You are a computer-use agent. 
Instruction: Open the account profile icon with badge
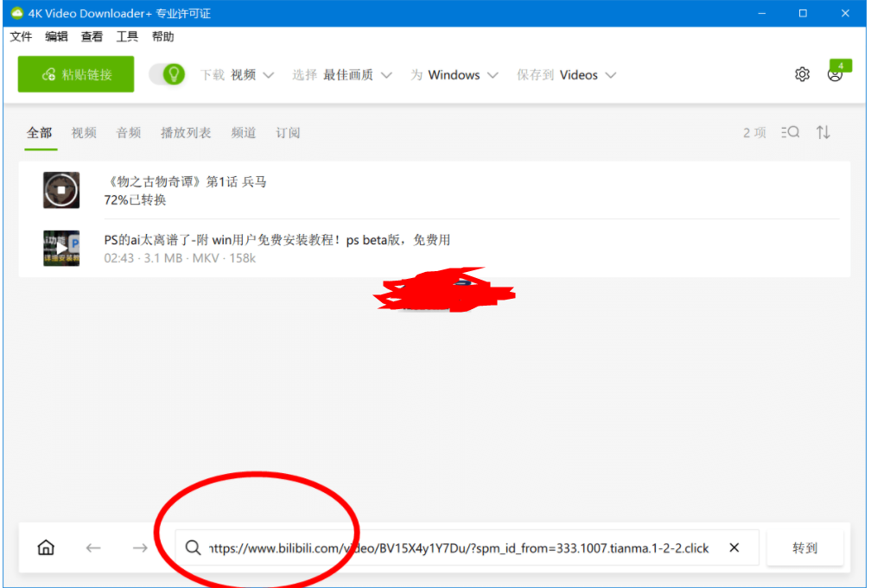[836, 73]
